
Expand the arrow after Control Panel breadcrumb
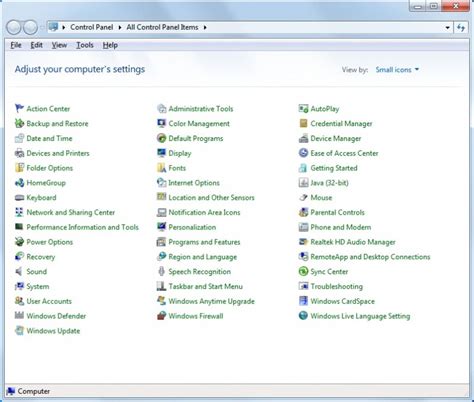120,27
